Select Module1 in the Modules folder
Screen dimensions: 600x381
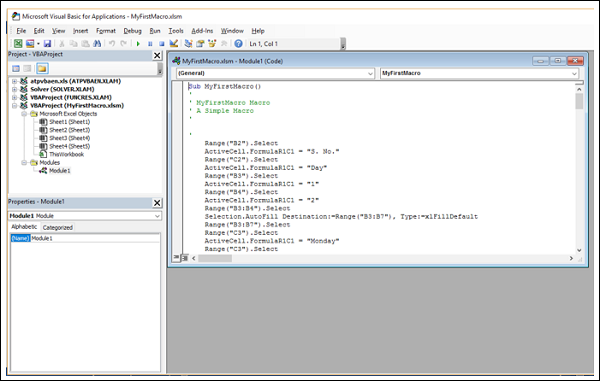point(59,171)
